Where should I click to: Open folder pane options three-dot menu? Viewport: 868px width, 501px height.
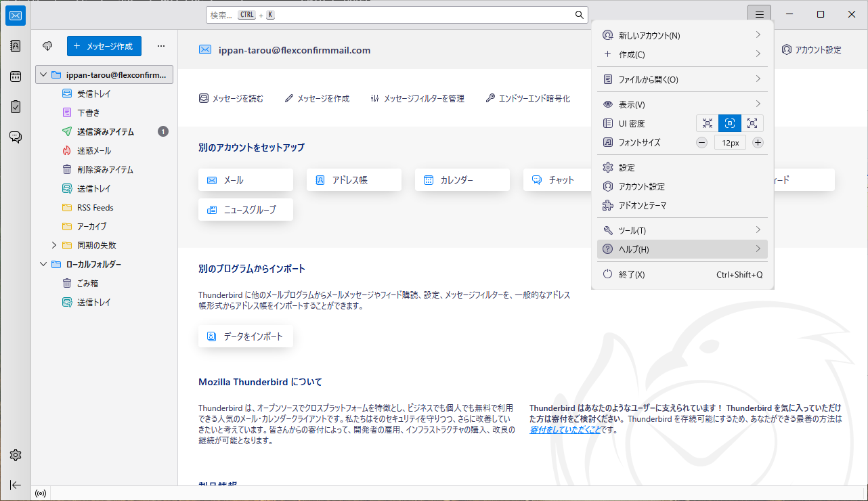pos(161,46)
